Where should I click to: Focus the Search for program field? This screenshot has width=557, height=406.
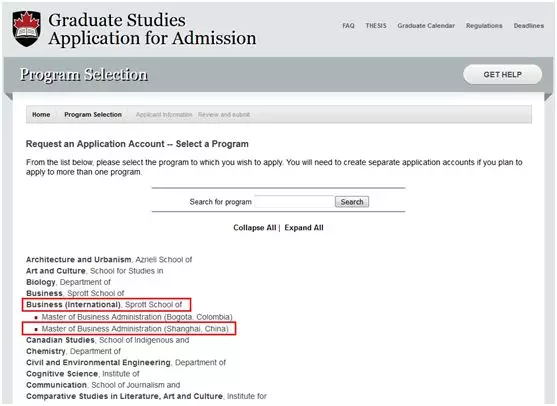294,202
